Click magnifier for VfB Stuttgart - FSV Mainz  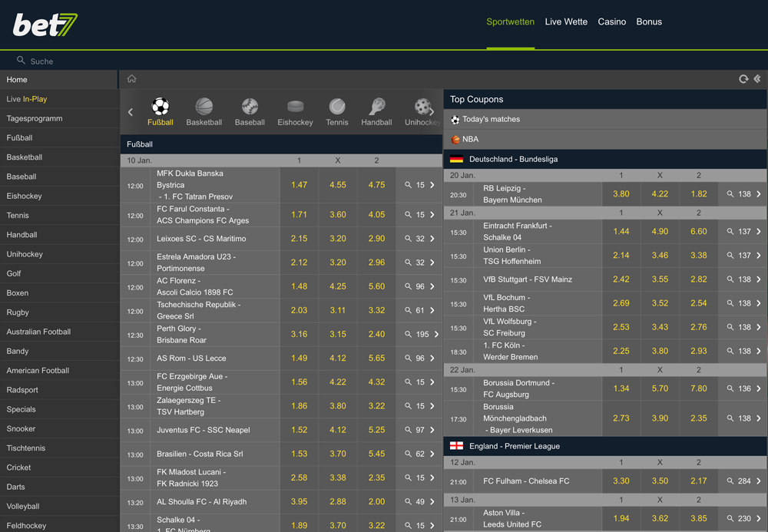(x=730, y=279)
